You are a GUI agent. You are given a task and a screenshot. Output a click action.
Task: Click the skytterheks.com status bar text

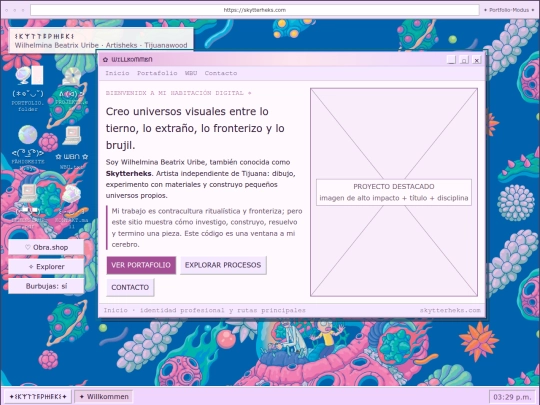tap(450, 310)
